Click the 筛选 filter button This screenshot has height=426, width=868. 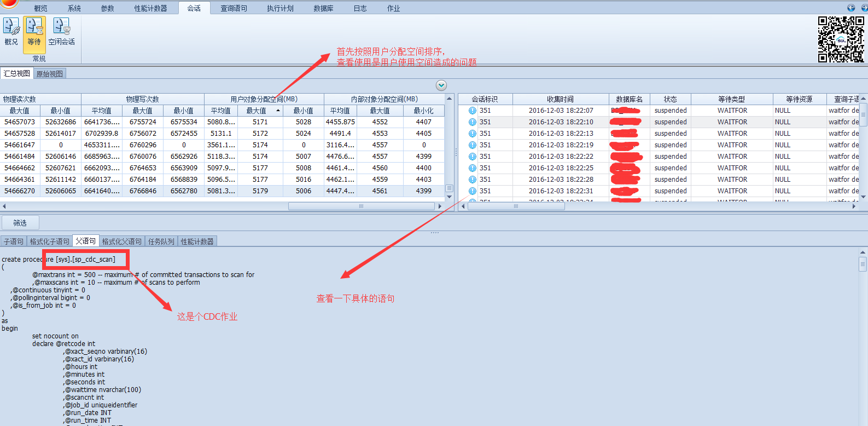20,223
